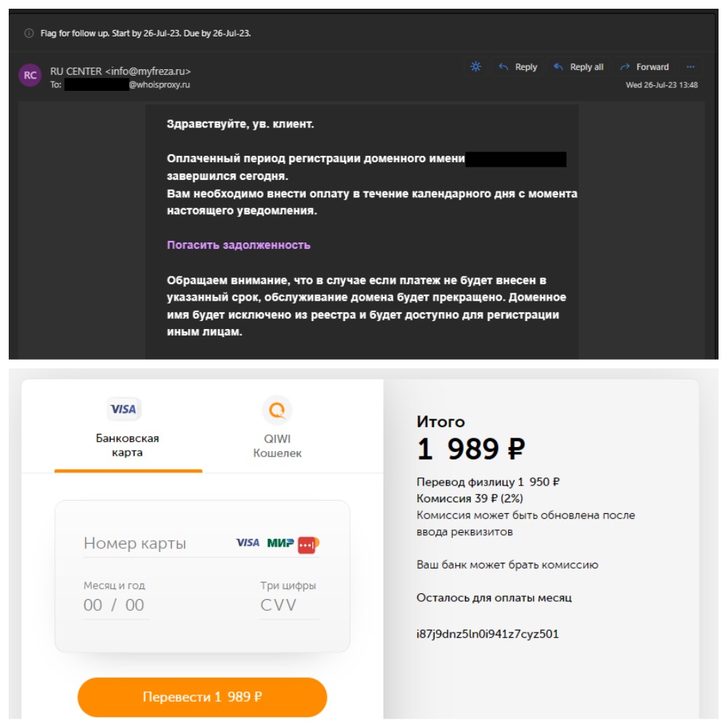Click the orange Перевести 1 989 ₽ button
This screenshot has height=728, width=728.
tap(202, 697)
